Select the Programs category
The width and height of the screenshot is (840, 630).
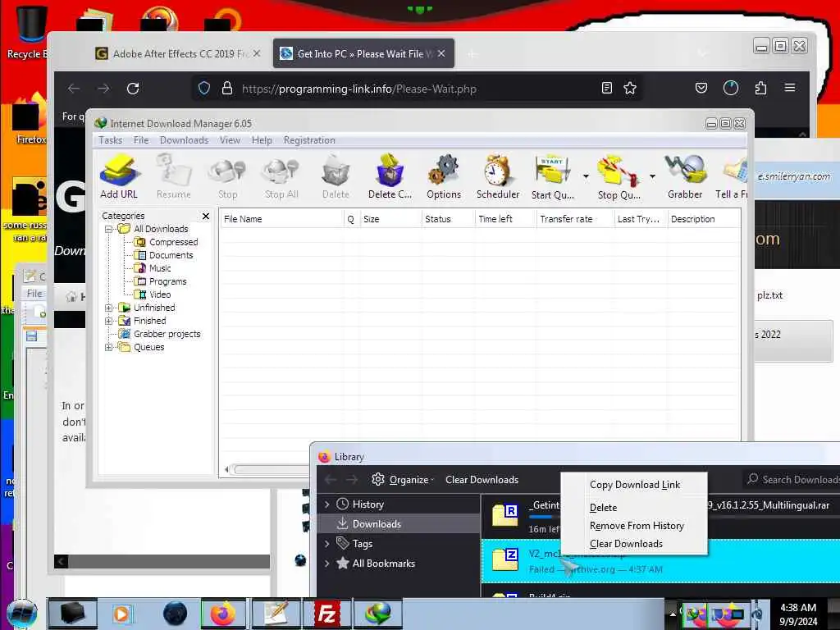pos(167,282)
